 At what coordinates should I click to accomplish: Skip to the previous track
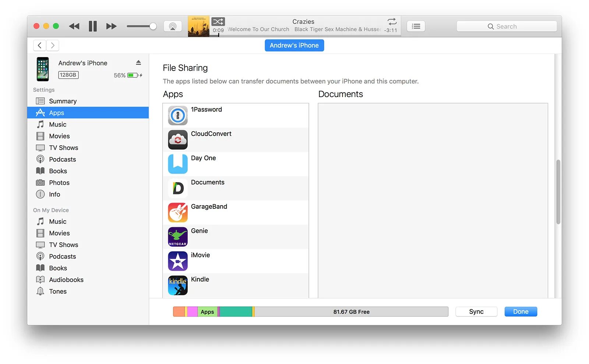(x=74, y=26)
